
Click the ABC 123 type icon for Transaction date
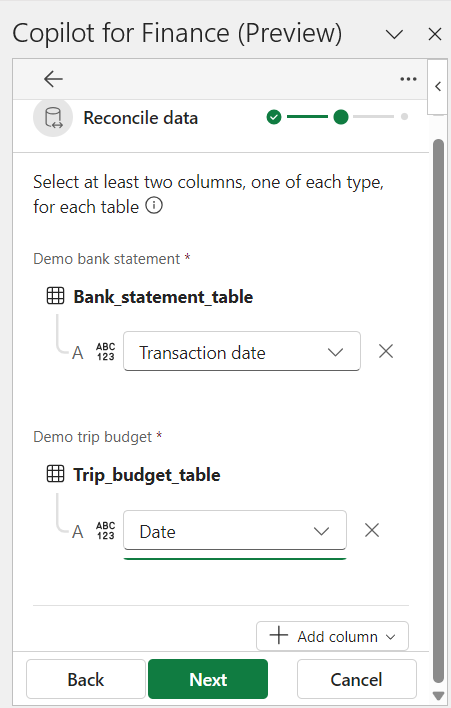106,352
